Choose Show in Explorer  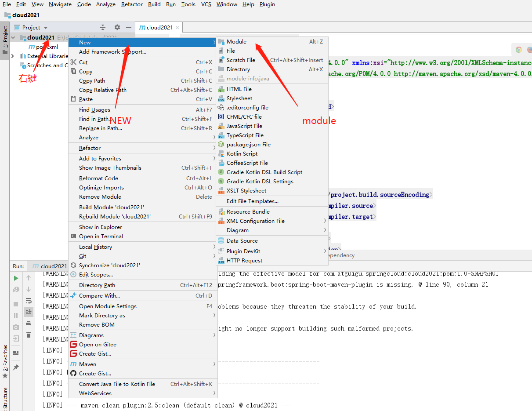(x=143, y=227)
